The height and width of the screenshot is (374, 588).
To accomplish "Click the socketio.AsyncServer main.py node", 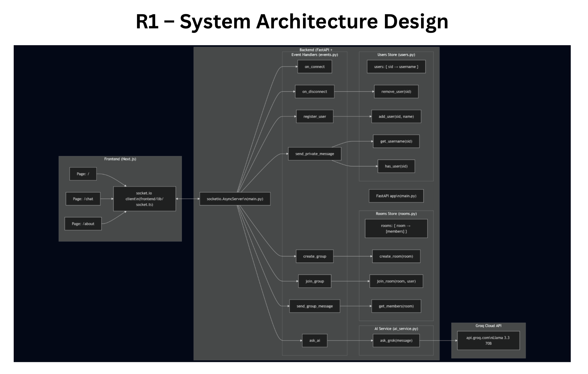I will point(235,199).
